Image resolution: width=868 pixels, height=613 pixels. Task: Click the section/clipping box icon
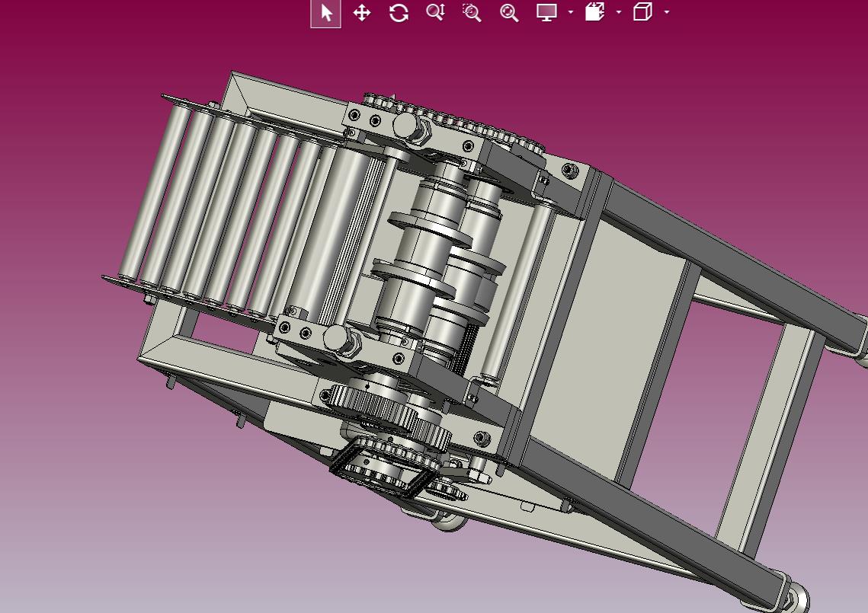point(594,12)
